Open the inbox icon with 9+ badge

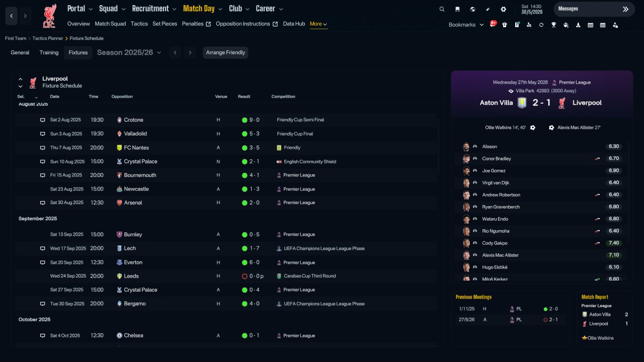493,24
